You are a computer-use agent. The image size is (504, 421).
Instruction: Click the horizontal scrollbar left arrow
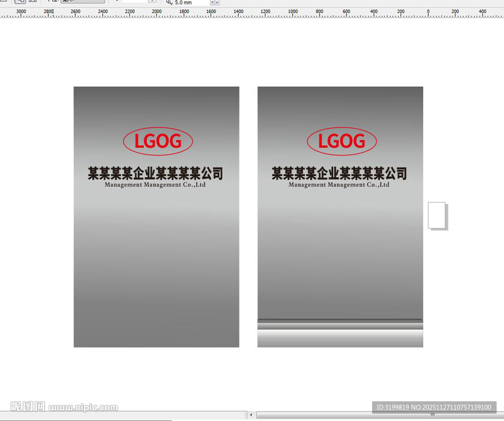coord(251,415)
